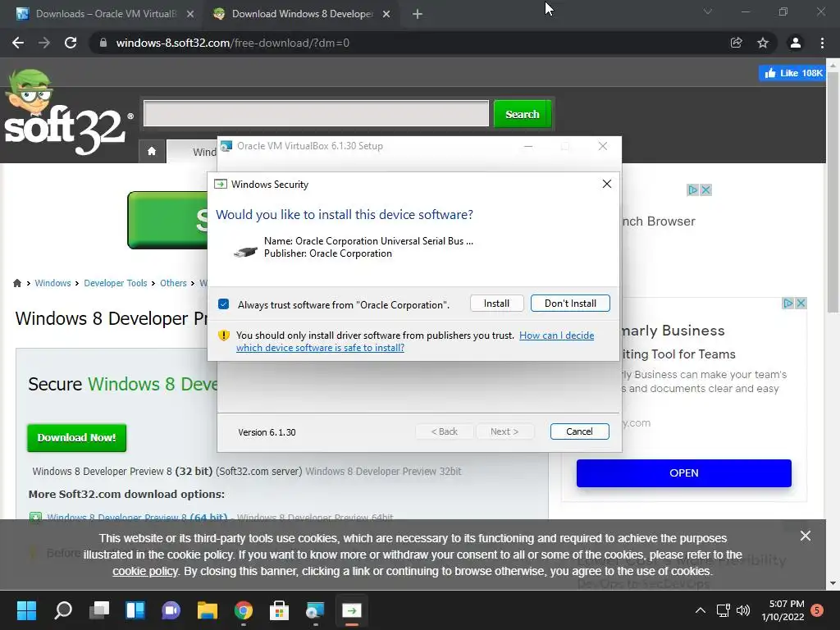Image resolution: width=840 pixels, height=630 pixels.
Task: Reload the current page
Action: [x=71, y=43]
